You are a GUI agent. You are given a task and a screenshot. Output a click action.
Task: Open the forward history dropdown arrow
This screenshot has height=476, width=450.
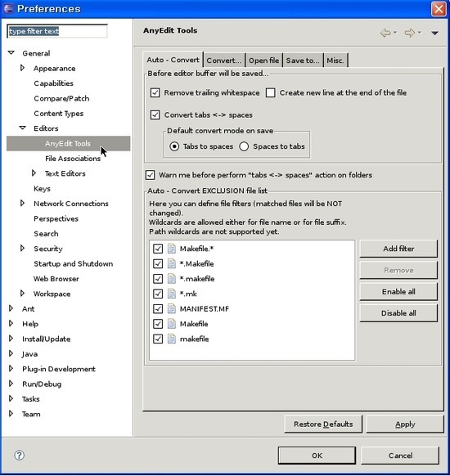(420, 32)
